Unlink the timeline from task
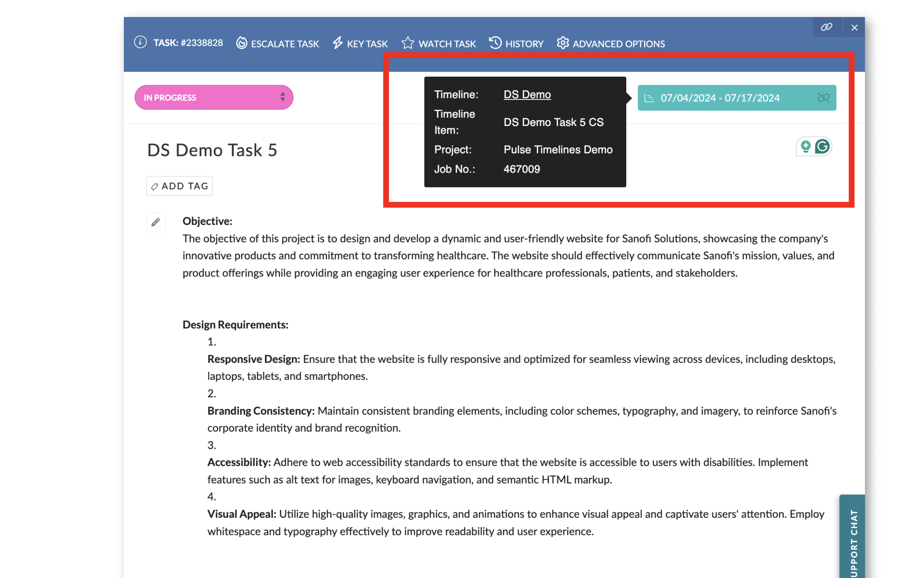The image size is (924, 578). (x=824, y=98)
